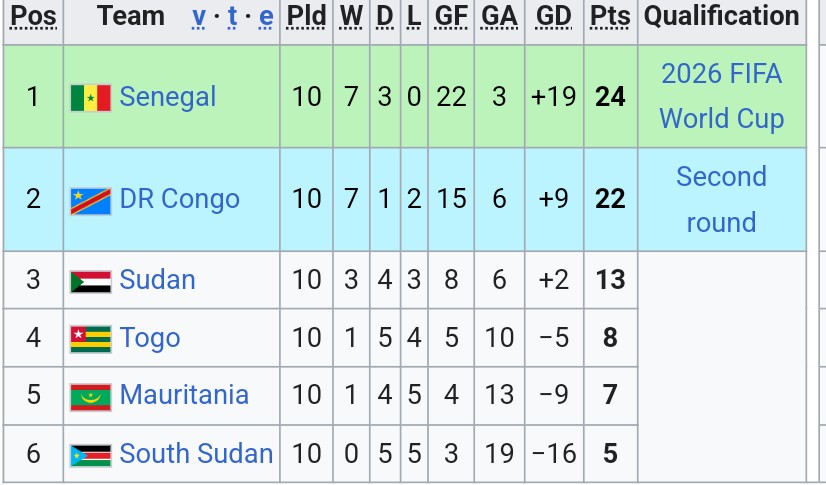826x485 pixels.
Task: Open the Second round qualification link
Action: [x=721, y=199]
